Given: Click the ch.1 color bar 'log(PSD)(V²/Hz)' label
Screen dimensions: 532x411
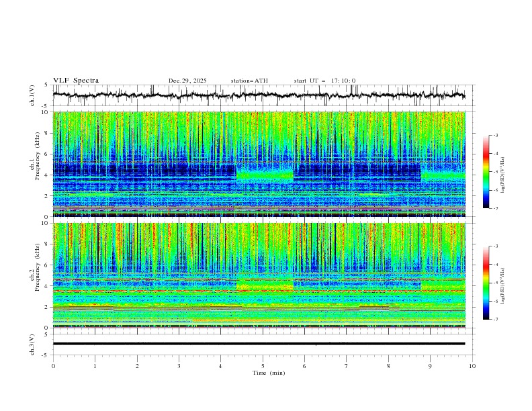Looking at the screenshot, I should pos(503,175).
